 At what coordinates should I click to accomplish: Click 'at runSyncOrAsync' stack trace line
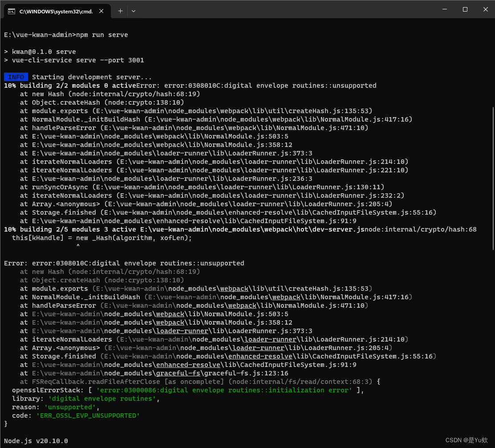[202, 187]
